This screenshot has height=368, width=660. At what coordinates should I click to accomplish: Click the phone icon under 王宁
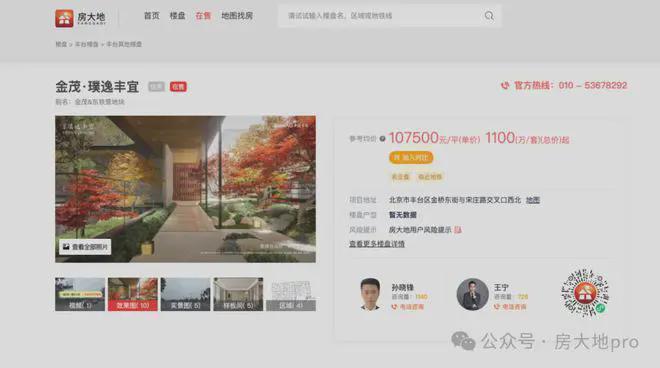(x=497, y=307)
